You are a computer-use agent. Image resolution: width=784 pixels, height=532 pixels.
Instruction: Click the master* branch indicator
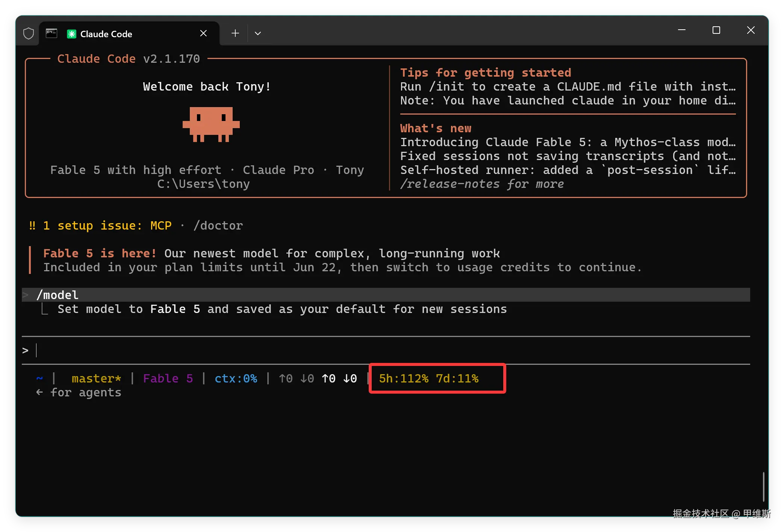[97, 378]
